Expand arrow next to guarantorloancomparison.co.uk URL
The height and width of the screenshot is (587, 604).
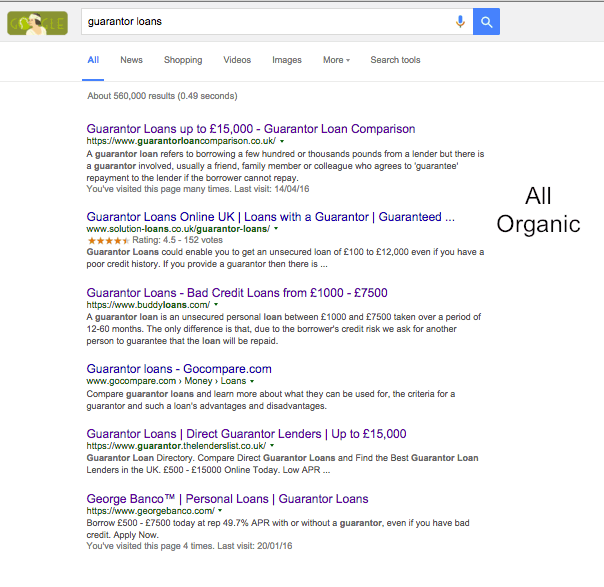coord(282,141)
